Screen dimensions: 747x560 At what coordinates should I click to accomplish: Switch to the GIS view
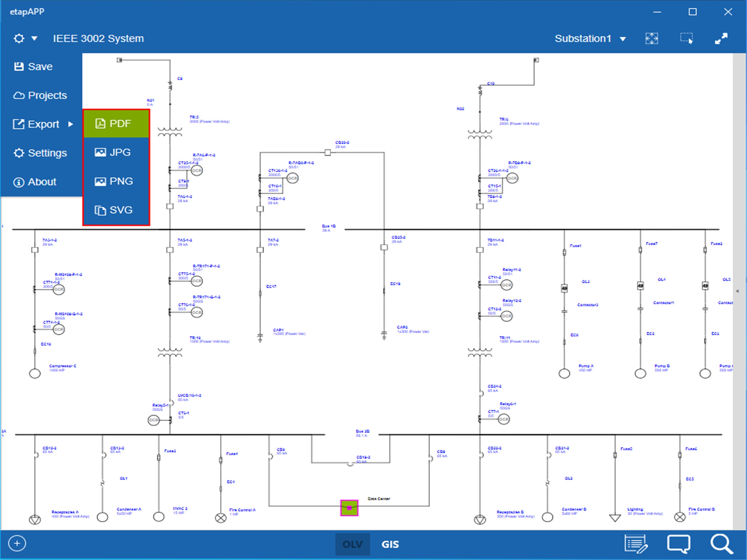click(390, 544)
